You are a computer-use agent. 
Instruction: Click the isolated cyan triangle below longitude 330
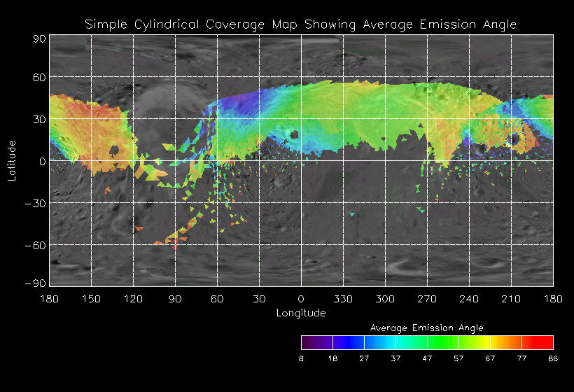pos(352,214)
